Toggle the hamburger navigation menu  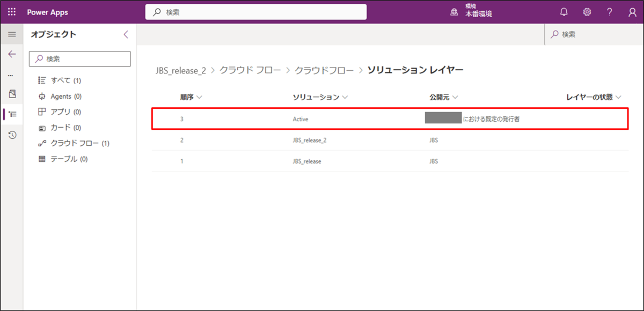coord(12,34)
